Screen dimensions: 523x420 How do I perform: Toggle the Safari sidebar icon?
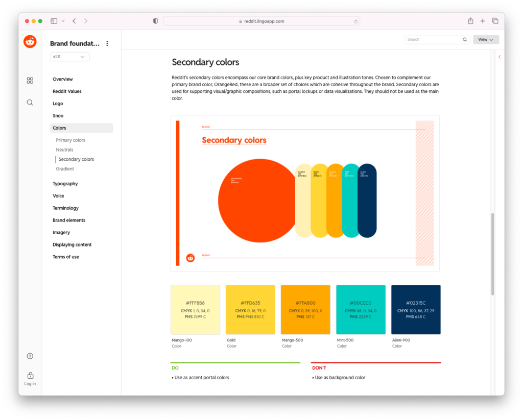coord(54,21)
